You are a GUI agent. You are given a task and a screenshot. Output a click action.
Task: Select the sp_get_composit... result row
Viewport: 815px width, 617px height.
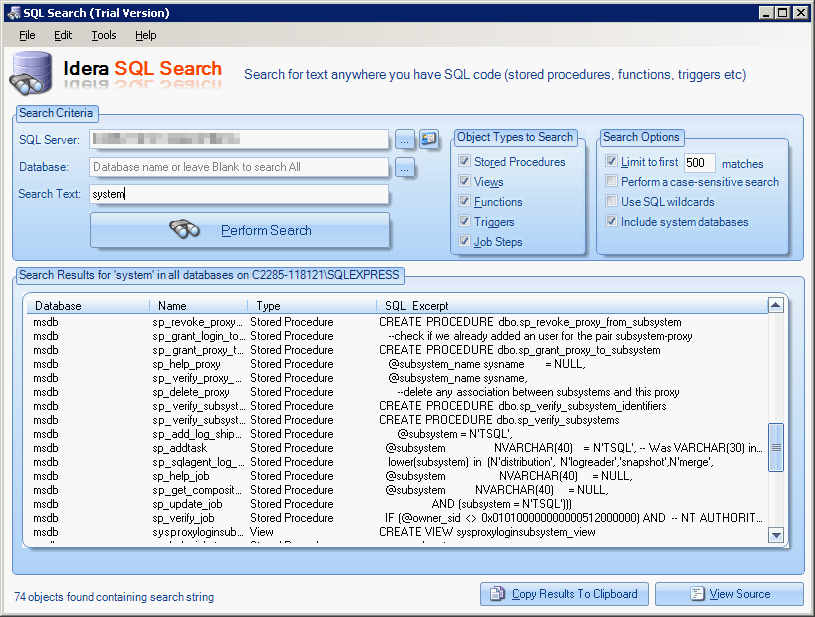(x=398, y=491)
